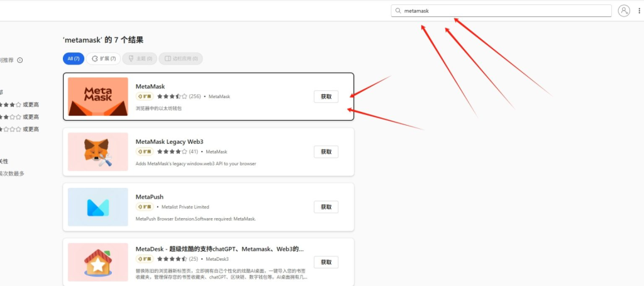Click 获取 for the MetaPush extension
This screenshot has height=286, width=644.
(x=326, y=207)
